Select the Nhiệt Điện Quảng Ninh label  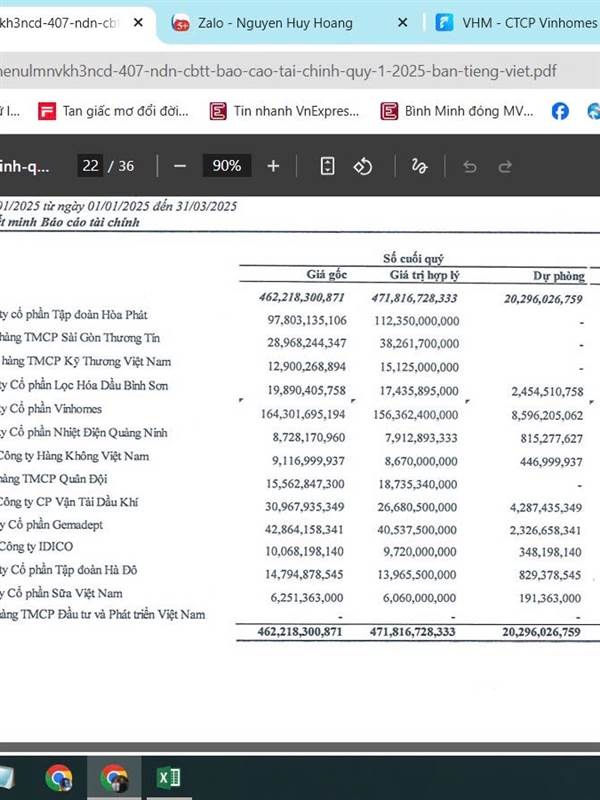point(84,432)
